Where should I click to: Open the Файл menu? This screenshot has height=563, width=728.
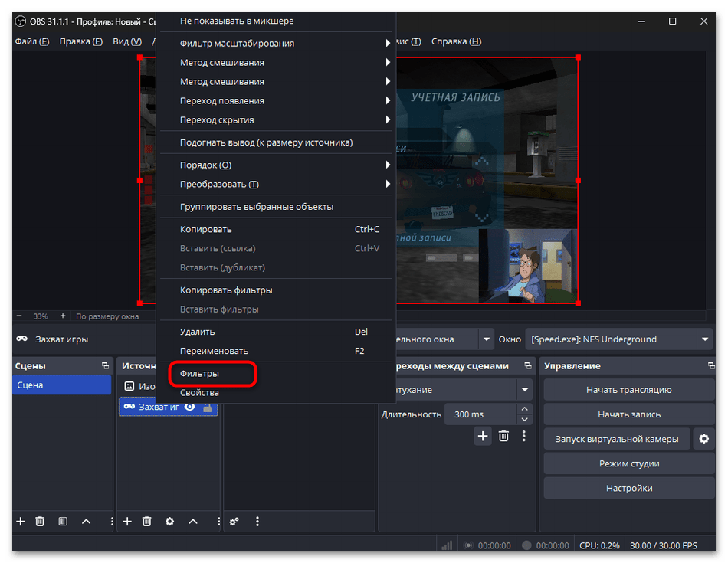click(x=32, y=41)
